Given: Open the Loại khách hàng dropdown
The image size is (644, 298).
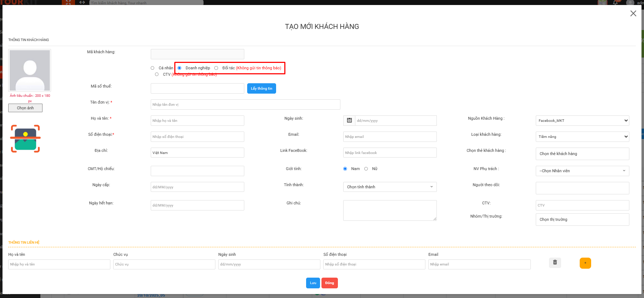Looking at the screenshot, I should point(582,136).
